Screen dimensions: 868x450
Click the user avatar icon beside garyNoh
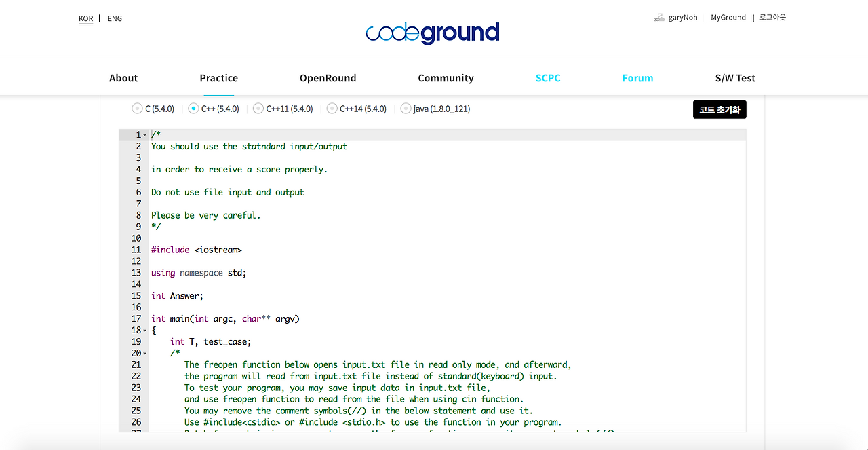point(658,18)
